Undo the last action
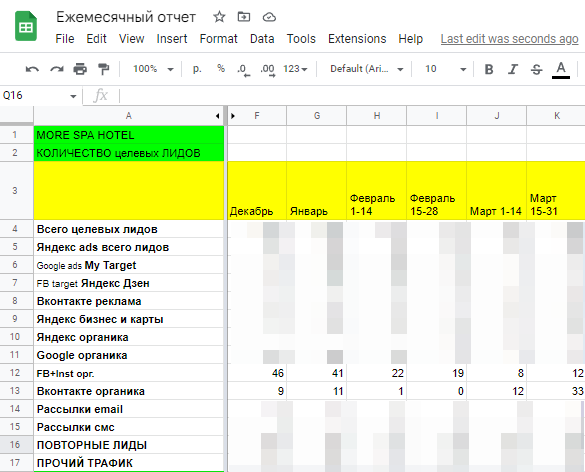Screen dimensions: 585x472 (x=32, y=69)
